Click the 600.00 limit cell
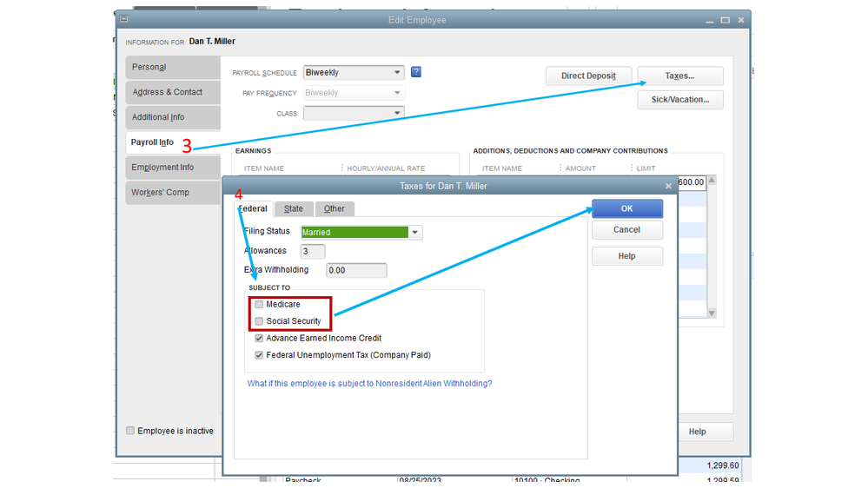868x488 pixels. 692,182
